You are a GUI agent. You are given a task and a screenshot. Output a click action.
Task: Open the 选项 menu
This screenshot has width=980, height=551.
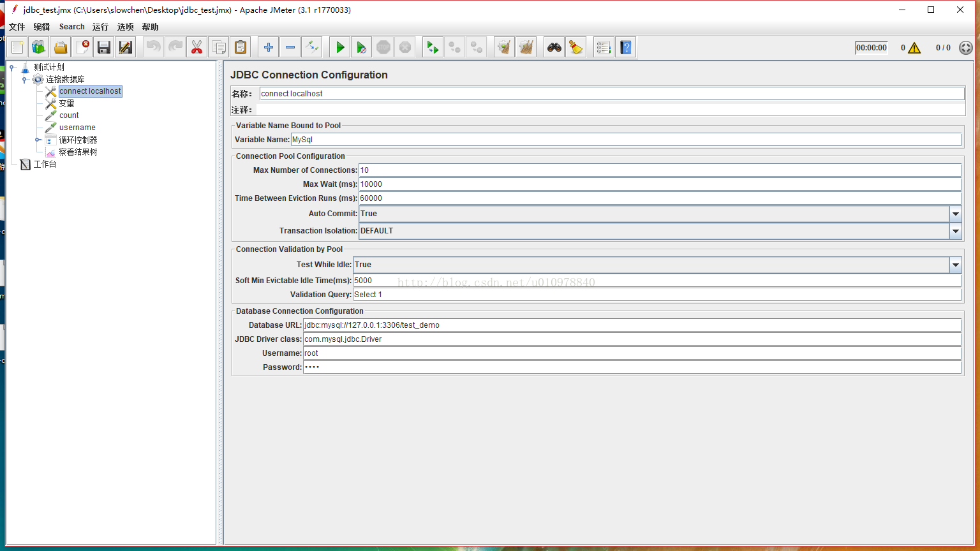(x=126, y=27)
